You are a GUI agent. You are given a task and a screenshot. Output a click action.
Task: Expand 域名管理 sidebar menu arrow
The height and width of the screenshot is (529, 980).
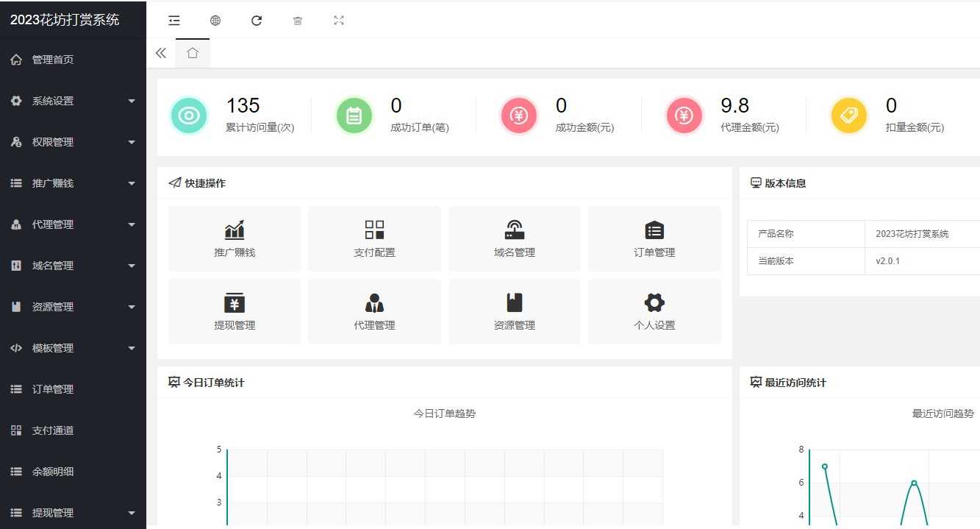click(x=132, y=266)
